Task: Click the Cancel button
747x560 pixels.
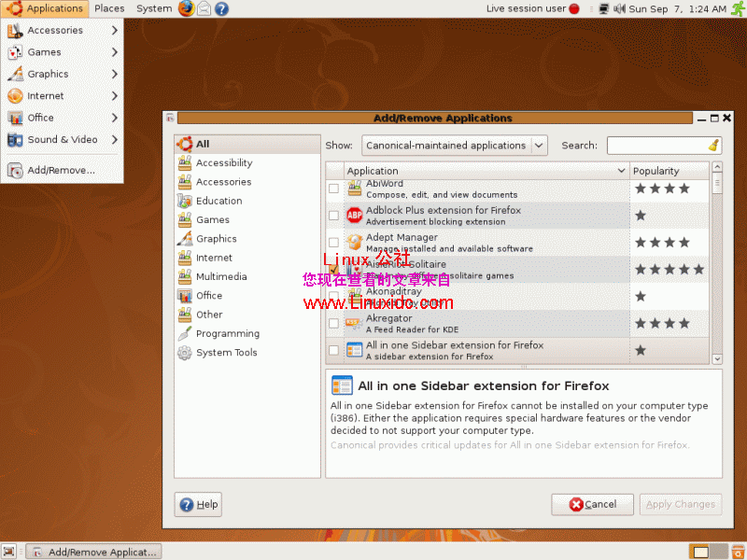Action: pyautogui.click(x=592, y=504)
